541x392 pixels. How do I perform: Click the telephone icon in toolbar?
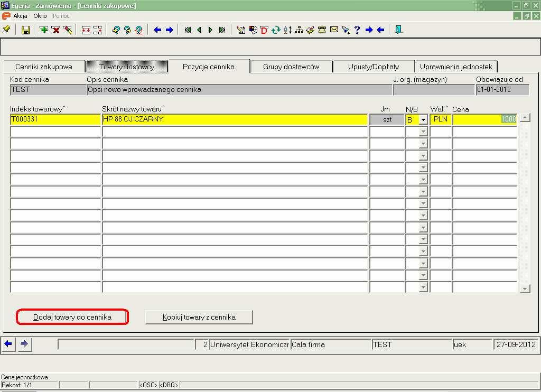coord(322,30)
